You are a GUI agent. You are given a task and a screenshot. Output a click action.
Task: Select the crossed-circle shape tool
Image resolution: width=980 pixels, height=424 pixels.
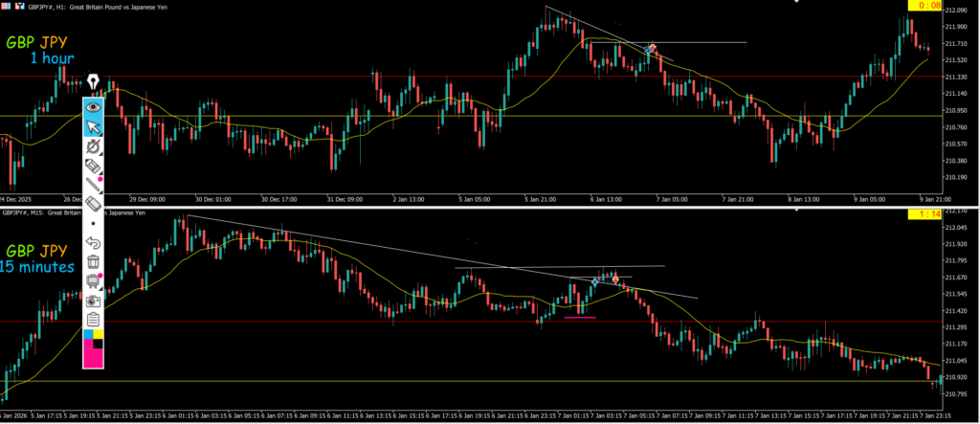93,146
